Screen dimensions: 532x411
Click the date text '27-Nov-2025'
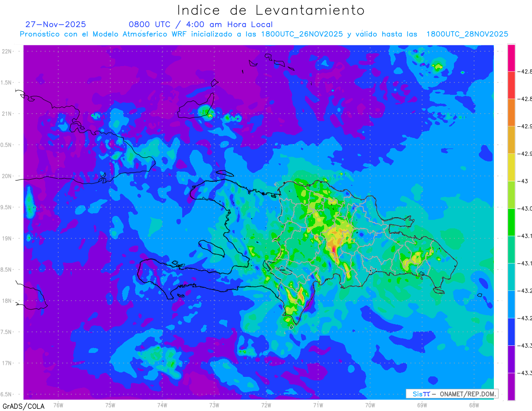point(56,24)
